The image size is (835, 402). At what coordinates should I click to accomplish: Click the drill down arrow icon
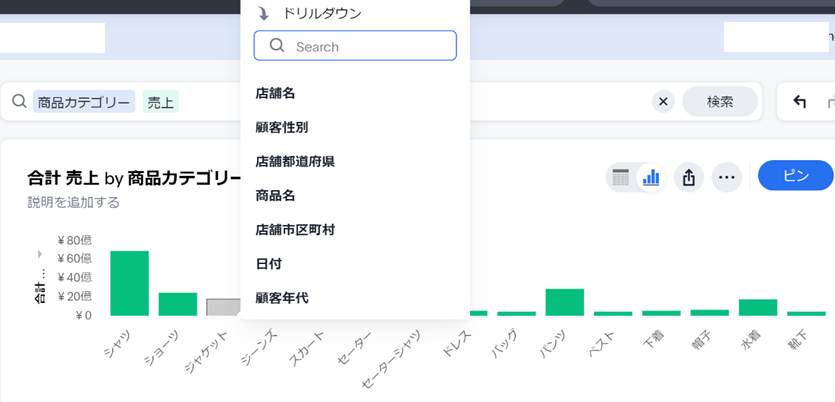[x=264, y=14]
